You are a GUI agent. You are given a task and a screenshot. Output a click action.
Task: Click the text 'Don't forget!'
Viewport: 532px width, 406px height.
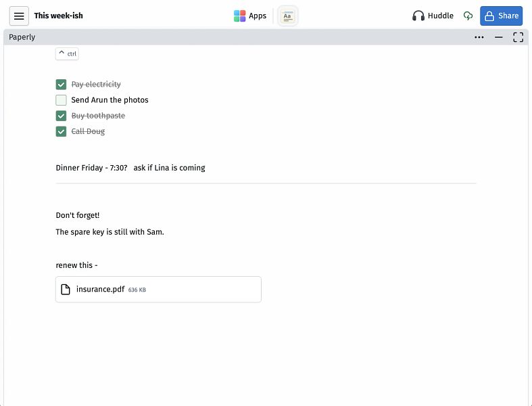[77, 215]
